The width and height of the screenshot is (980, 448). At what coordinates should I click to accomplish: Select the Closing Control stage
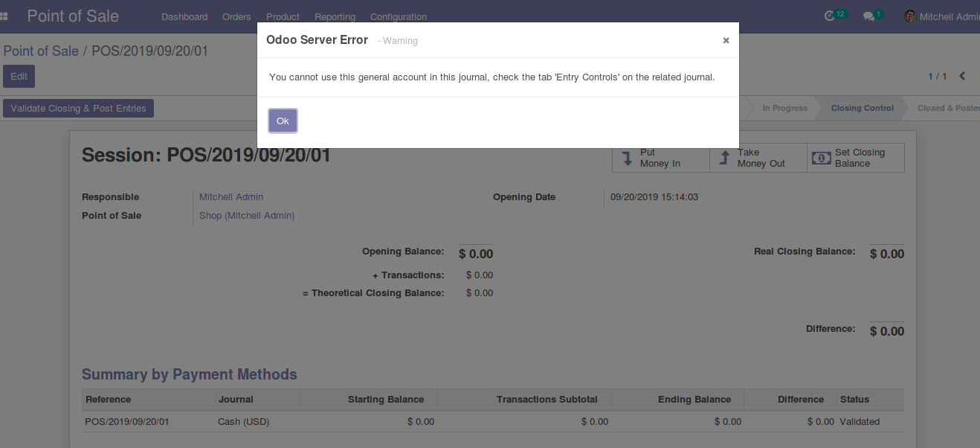pyautogui.click(x=862, y=107)
